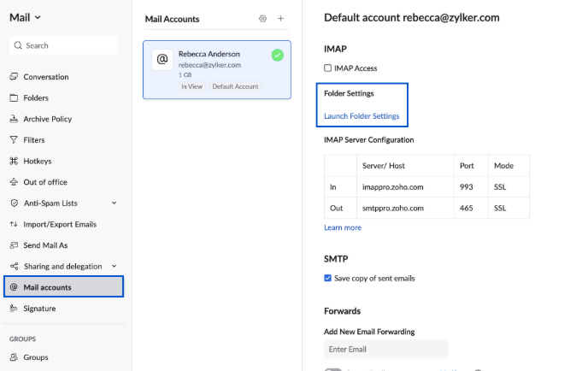Expand the Sharing and delegation chevron
588x371 pixels.
click(x=114, y=266)
